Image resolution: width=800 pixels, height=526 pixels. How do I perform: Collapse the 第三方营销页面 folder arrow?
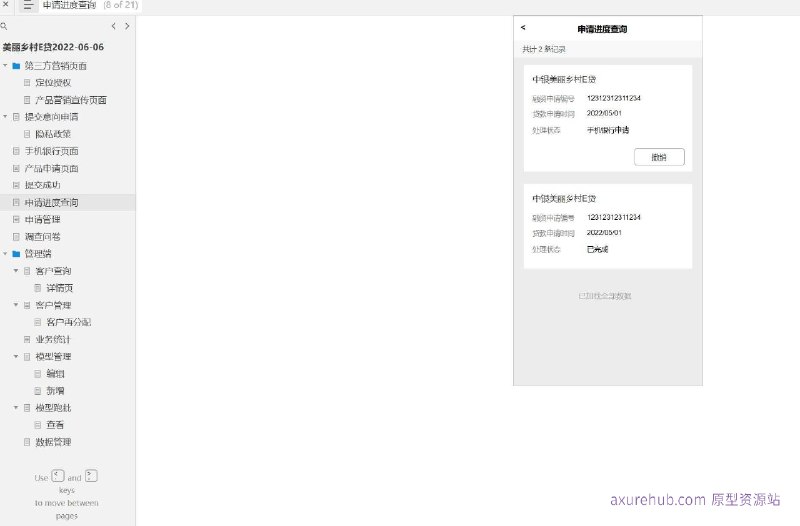coord(5,65)
